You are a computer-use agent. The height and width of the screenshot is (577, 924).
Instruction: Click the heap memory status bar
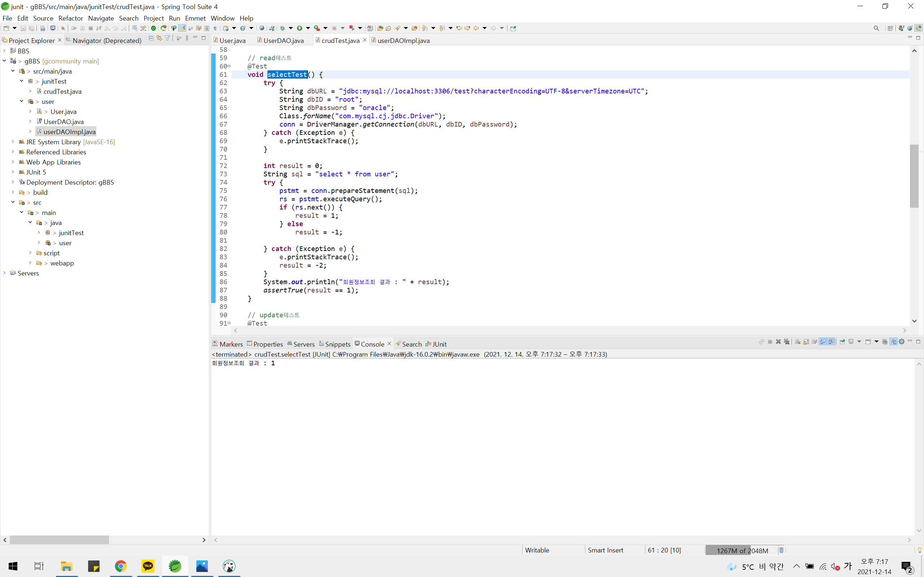pyautogui.click(x=741, y=550)
